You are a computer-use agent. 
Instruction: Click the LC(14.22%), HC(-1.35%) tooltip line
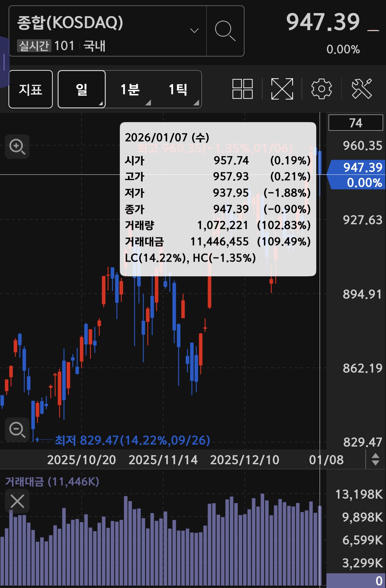tap(190, 258)
